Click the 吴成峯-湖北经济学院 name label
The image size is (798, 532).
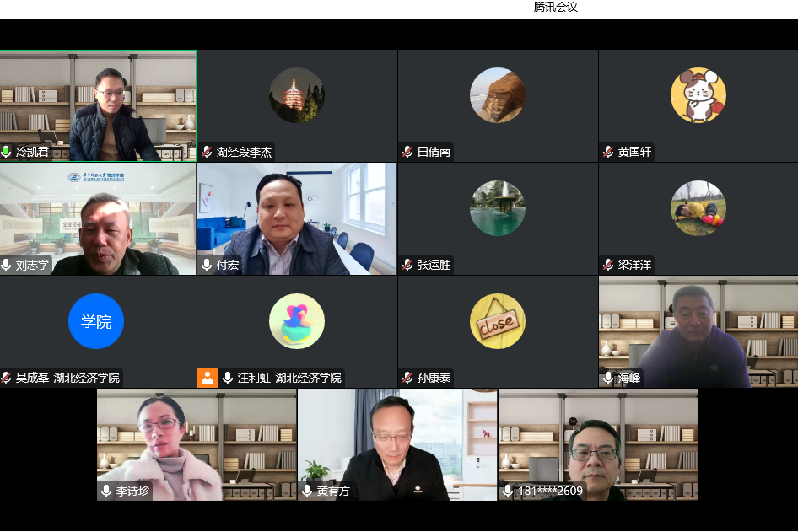click(67, 378)
